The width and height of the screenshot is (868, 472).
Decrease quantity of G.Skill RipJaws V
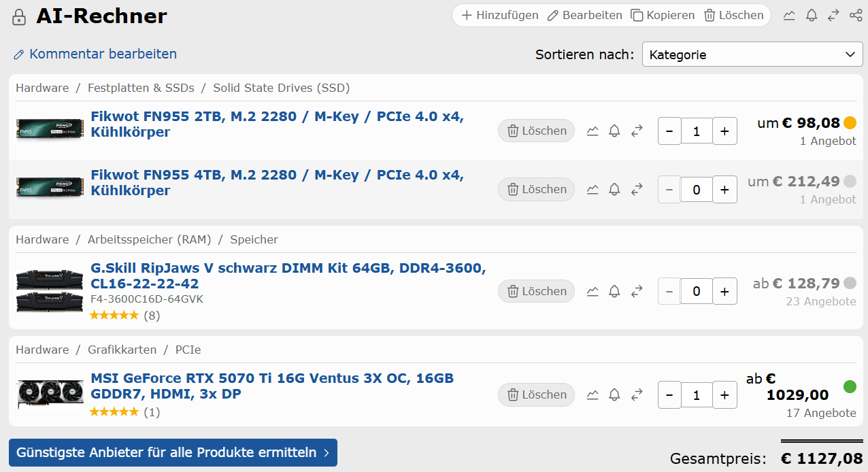tap(669, 292)
